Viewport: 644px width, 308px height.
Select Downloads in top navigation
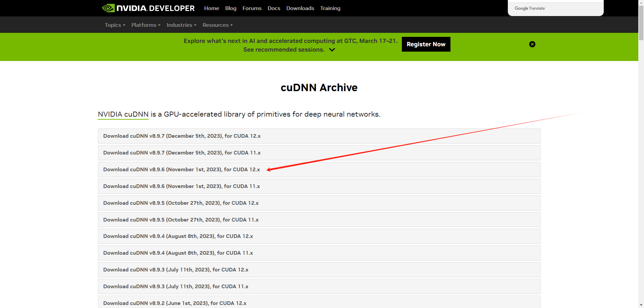coord(300,8)
